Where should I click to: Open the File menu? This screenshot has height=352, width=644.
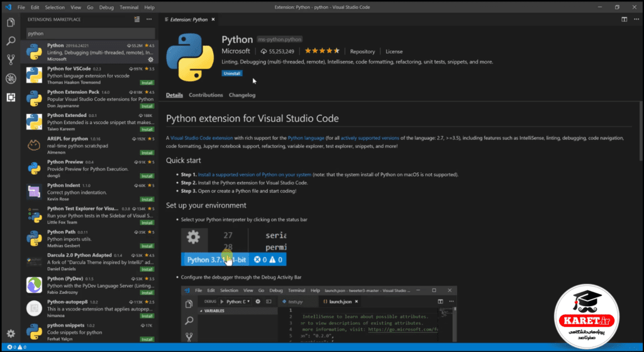coord(21,8)
